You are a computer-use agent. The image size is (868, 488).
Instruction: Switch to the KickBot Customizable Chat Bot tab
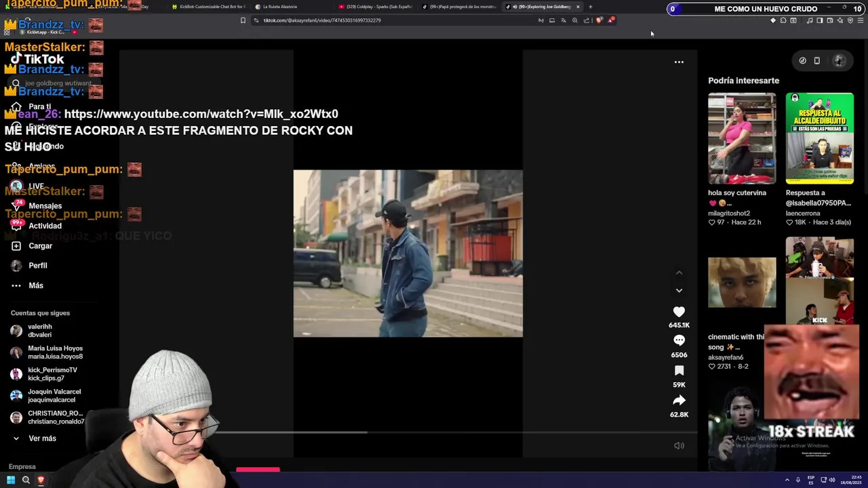pos(208,7)
